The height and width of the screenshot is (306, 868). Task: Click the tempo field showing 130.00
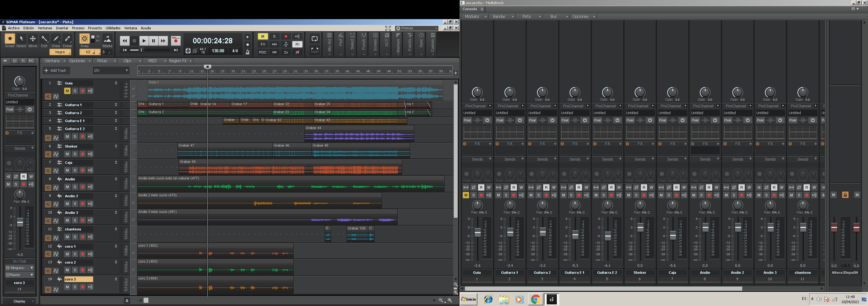click(x=218, y=51)
